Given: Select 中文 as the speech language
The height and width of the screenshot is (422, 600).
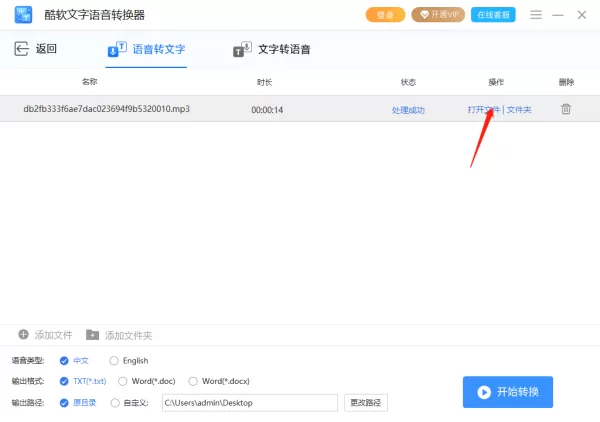Looking at the screenshot, I should click(x=74, y=361).
